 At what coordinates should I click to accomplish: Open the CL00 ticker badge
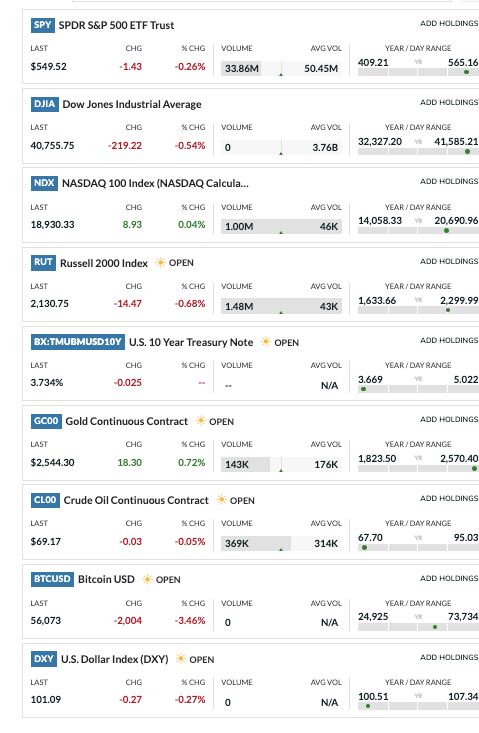tap(45, 500)
